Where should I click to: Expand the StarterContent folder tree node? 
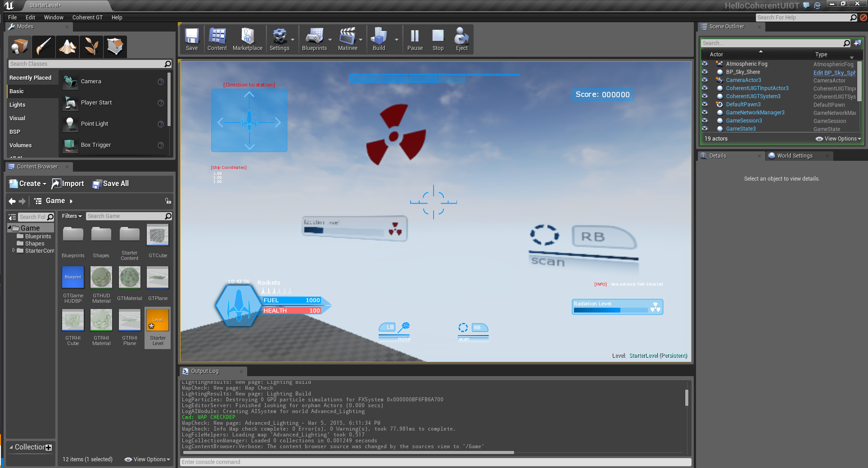(x=14, y=250)
